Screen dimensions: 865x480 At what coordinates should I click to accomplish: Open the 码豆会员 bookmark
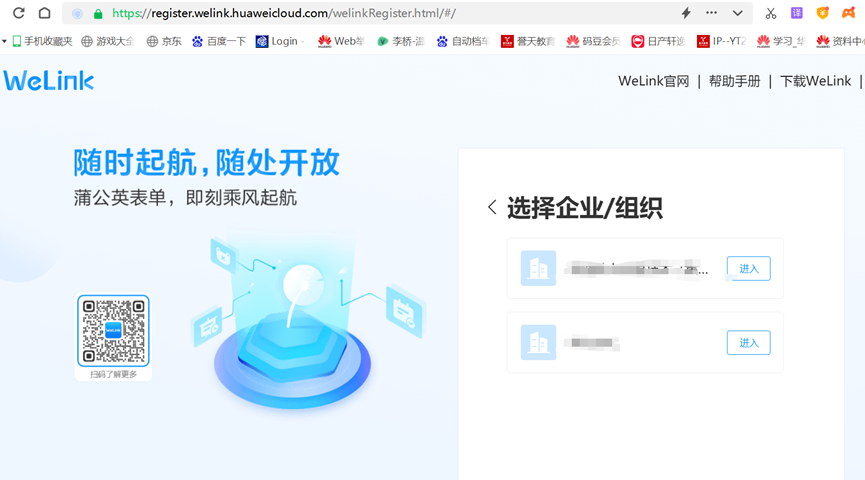click(593, 41)
